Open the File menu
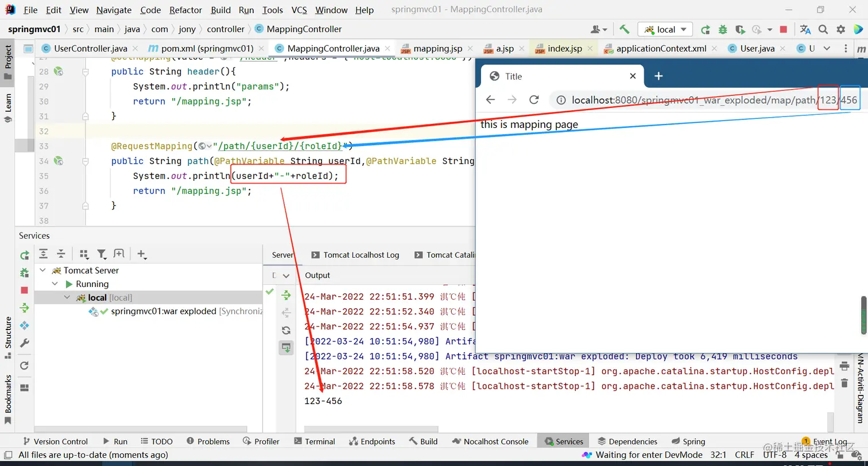This screenshot has width=868, height=466. point(31,10)
